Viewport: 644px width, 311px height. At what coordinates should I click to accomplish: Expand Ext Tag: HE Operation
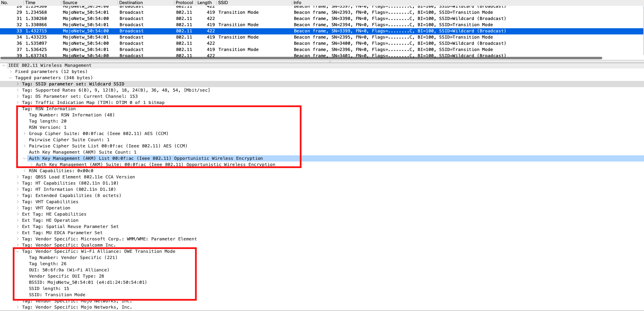(18, 220)
